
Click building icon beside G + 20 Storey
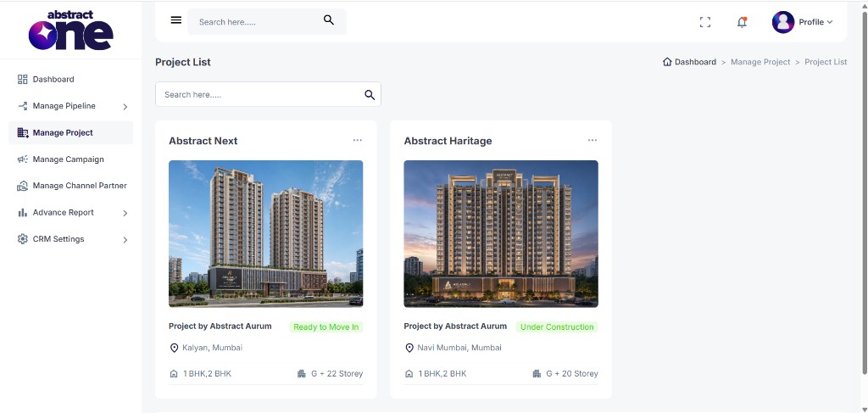tap(537, 374)
